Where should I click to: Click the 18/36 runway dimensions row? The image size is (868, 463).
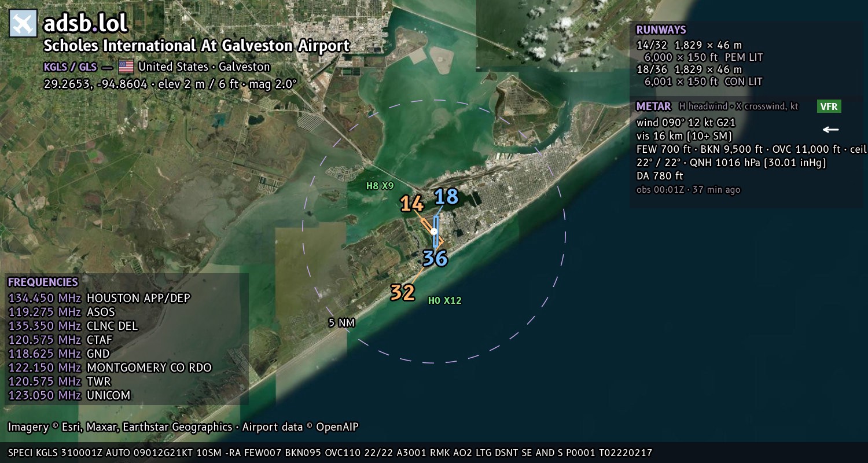689,69
